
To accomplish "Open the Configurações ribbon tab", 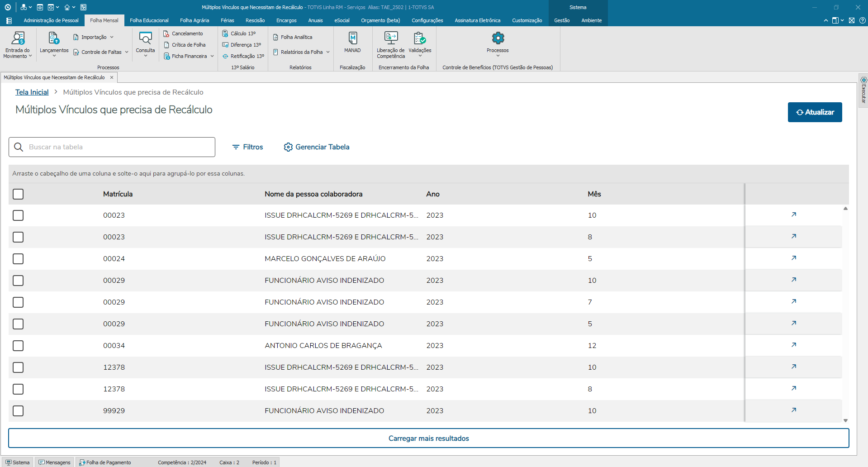I will [427, 20].
